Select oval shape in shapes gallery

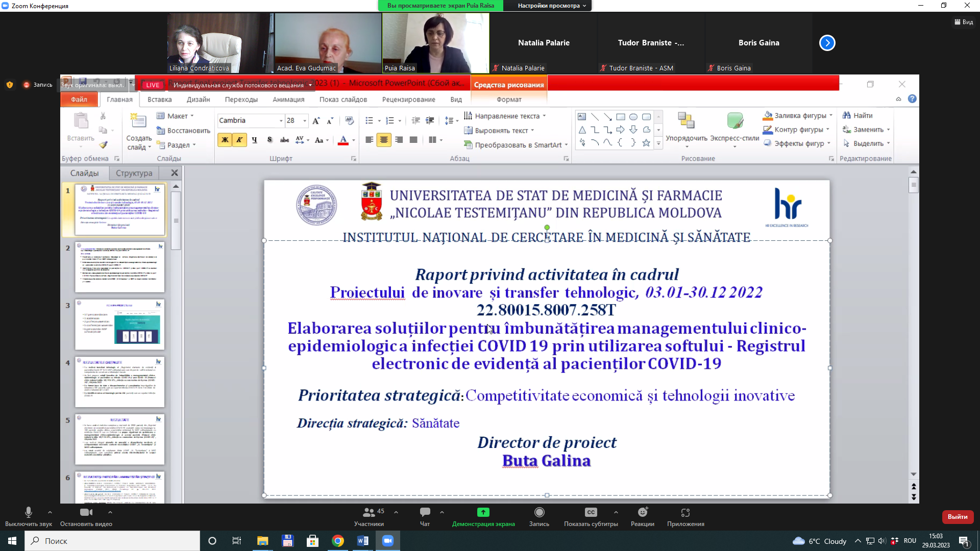pyautogui.click(x=633, y=117)
